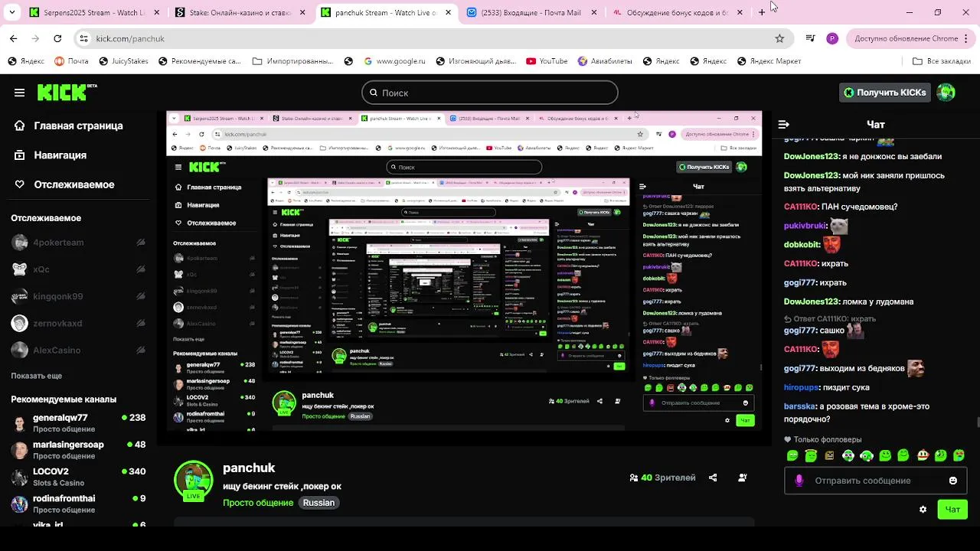Image resolution: width=980 pixels, height=551 pixels.
Task: Switch to Входящие Почта Mail tab
Action: click(x=531, y=12)
